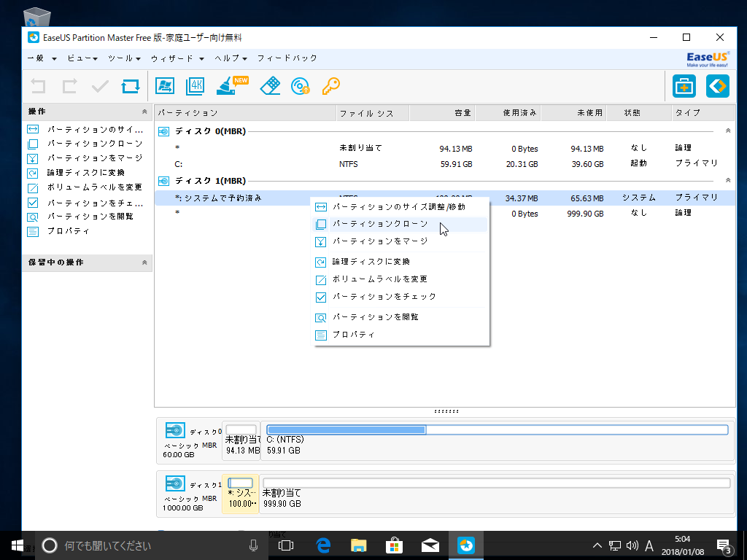Open the Cleanup and Optimization tool marked NEW
Screen dimensions: 747x560
point(232,86)
